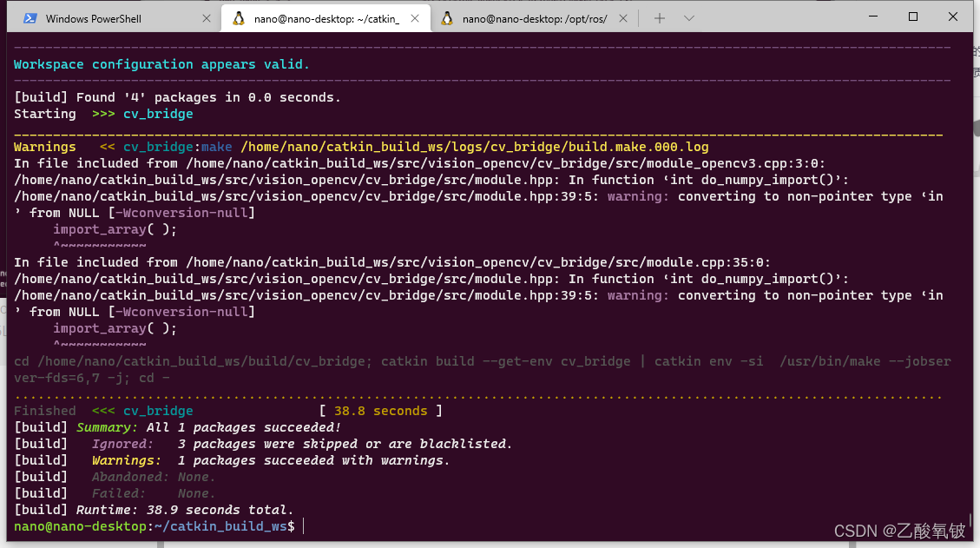The width and height of the screenshot is (980, 548).
Task: Click the module.cpp:35:0 include line
Action: point(391,262)
